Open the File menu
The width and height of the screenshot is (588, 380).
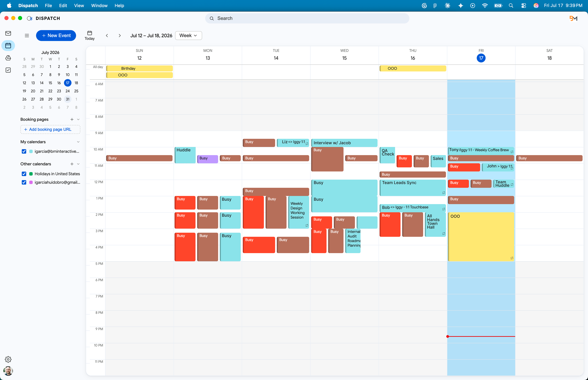(48, 5)
